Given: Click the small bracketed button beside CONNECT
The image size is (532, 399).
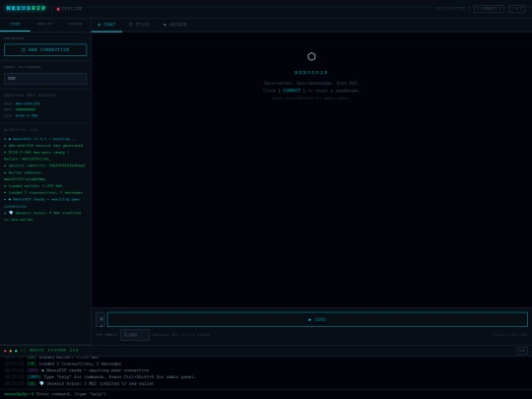Looking at the screenshot, I should (517, 9).
